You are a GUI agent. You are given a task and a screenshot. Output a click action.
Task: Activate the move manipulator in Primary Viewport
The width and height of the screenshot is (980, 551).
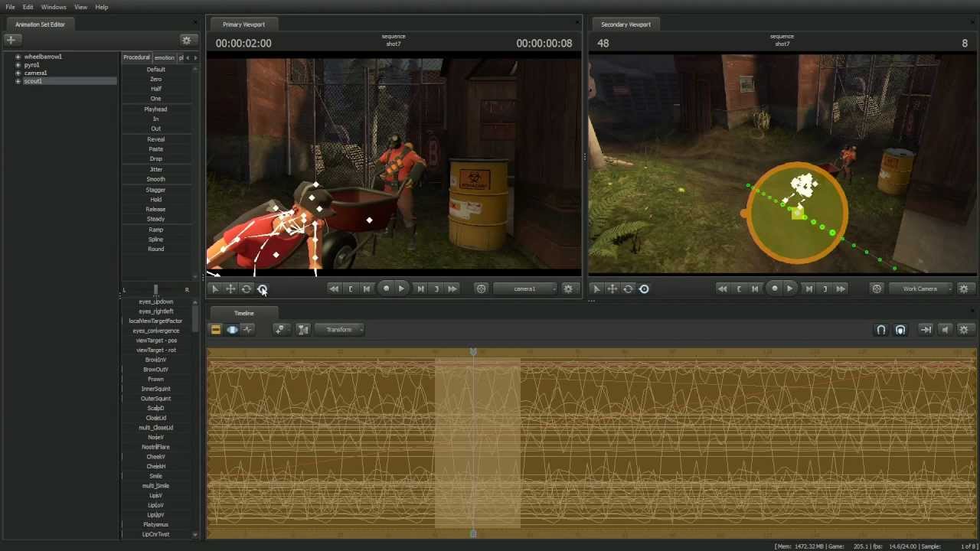tap(230, 289)
